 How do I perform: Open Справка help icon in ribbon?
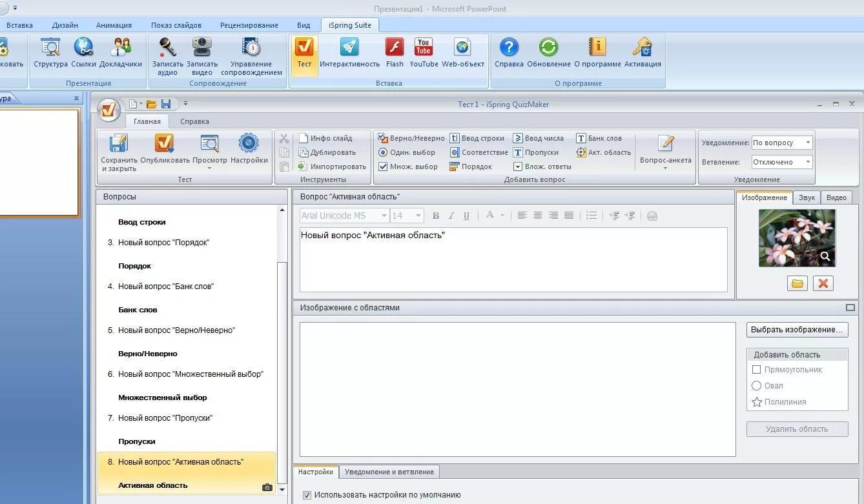click(x=509, y=47)
